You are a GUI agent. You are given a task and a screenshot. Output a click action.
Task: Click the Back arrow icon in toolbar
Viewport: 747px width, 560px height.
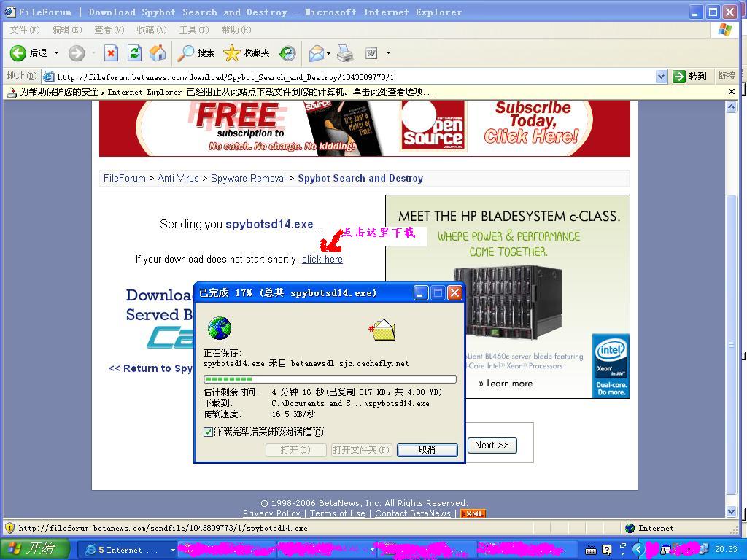[x=18, y=52]
